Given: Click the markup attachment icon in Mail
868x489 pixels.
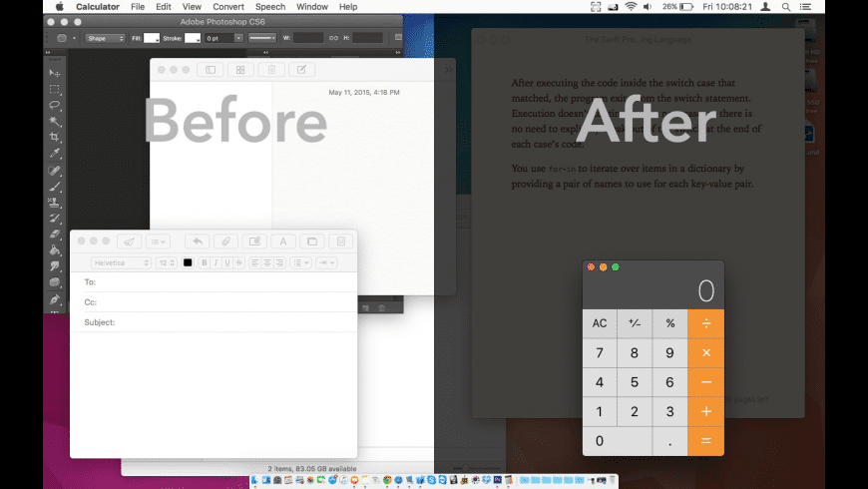Looking at the screenshot, I should tap(254, 242).
